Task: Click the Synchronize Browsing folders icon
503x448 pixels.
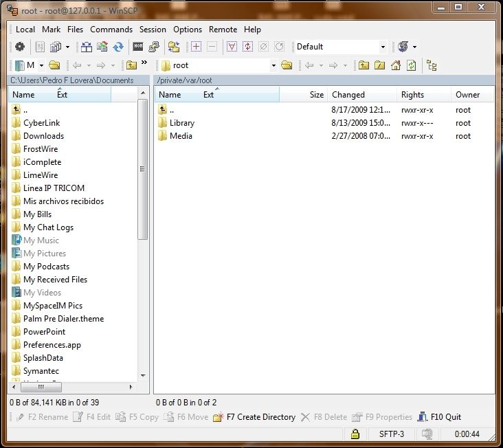Action: 174,47
